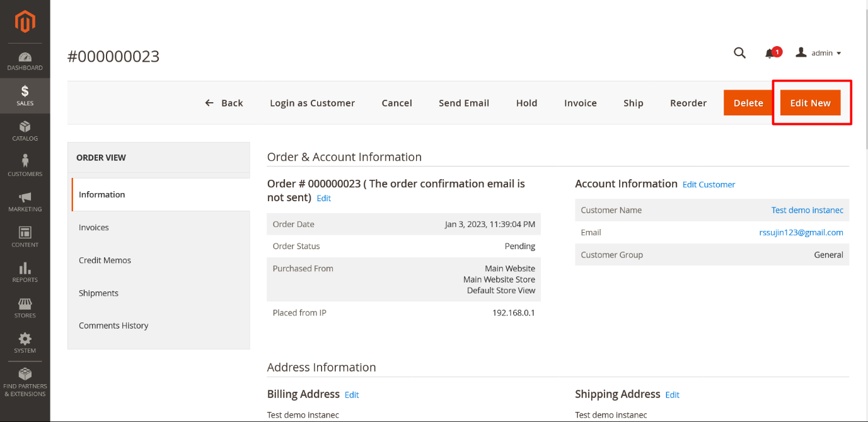Open the notifications bell
The height and width of the screenshot is (422, 868).
770,53
